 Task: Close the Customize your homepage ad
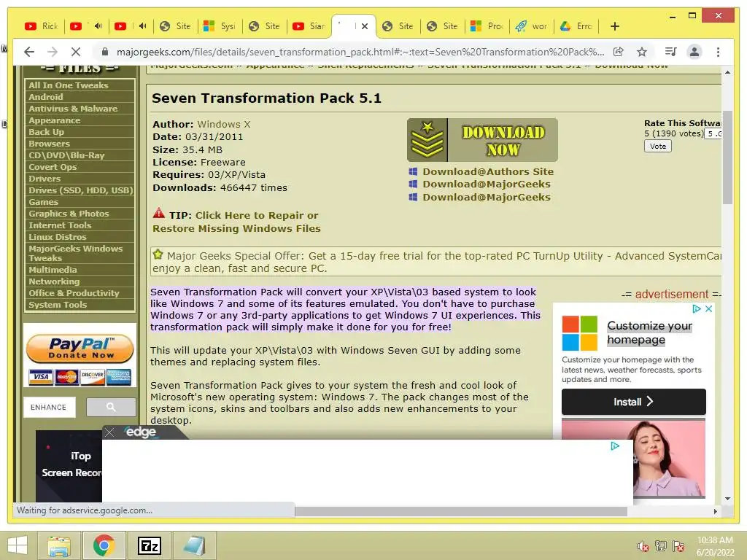pos(709,308)
